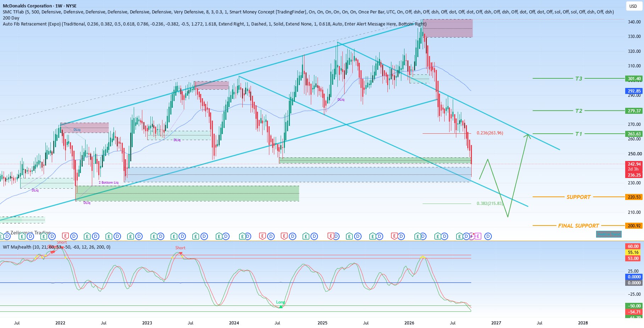The image size is (644, 328).
Task: Click the 210.00 price axis value
Action: 634,212
